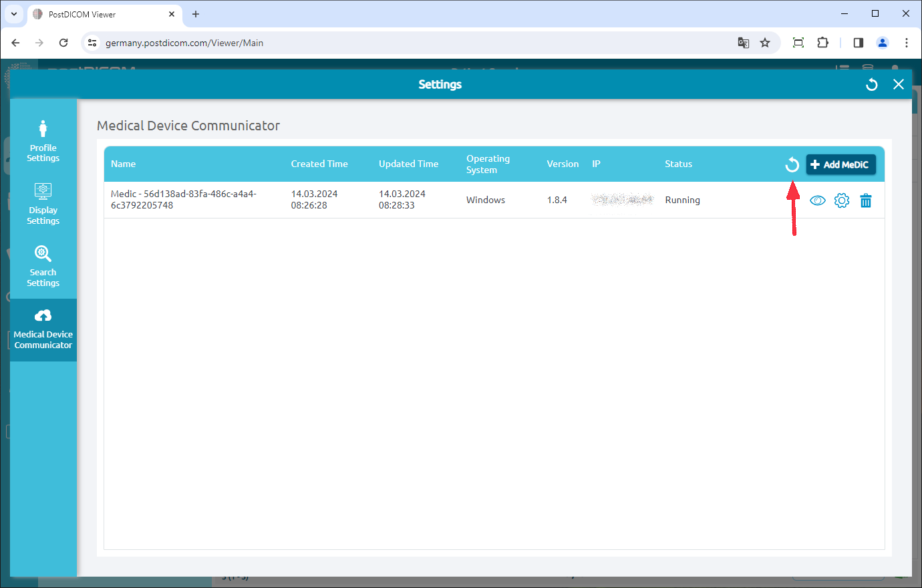Open Google Translate in the address bar
This screenshot has width=922, height=588.
743,42
